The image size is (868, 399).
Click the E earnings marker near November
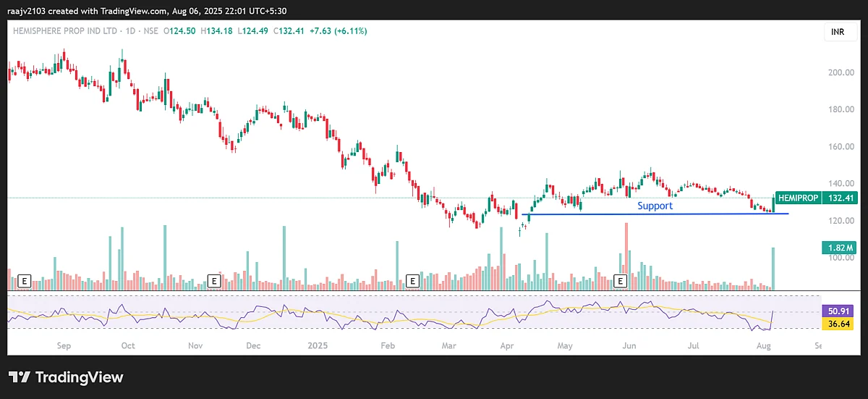click(x=213, y=280)
